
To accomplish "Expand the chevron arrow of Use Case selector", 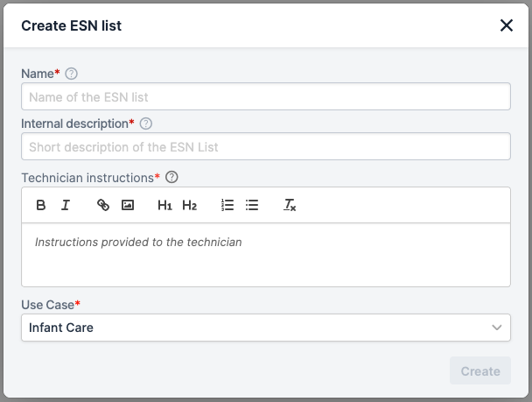I will (x=497, y=328).
